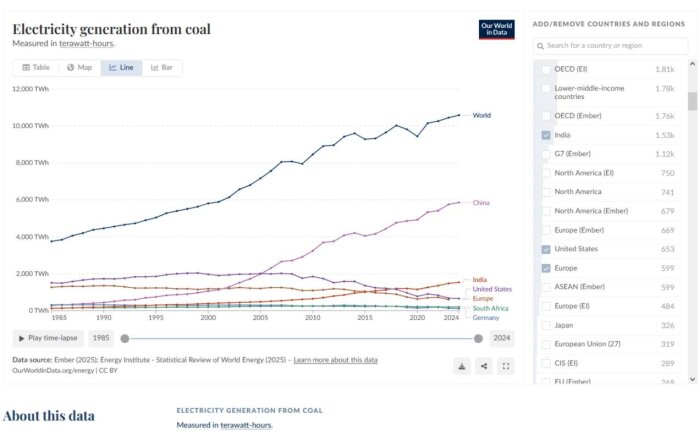Select the China line label on chart
Viewport: 700px width, 442px height.
[x=481, y=203]
